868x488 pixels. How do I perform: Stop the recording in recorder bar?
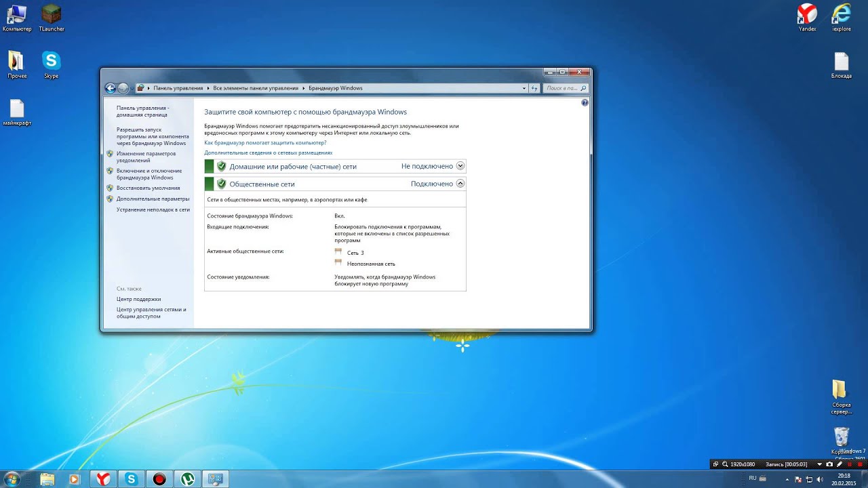[860, 464]
